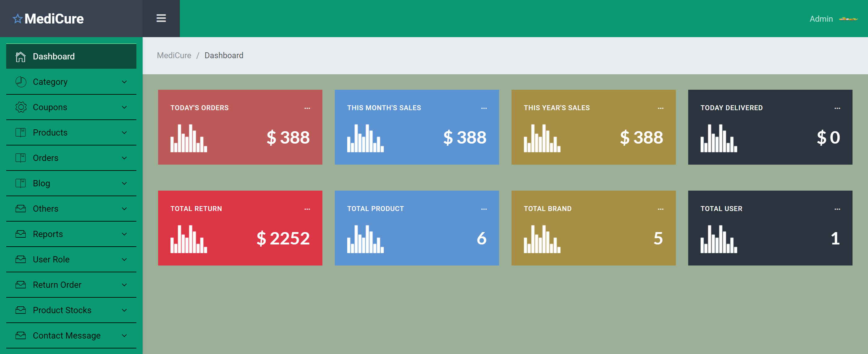
Task: Open ellipsis options on Today's Orders card
Action: [307, 108]
